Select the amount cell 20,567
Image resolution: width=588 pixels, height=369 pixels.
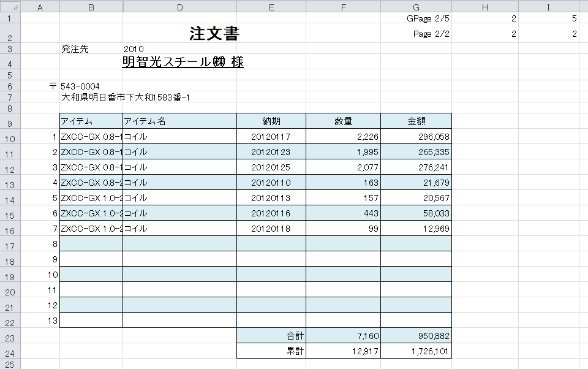[416, 198]
